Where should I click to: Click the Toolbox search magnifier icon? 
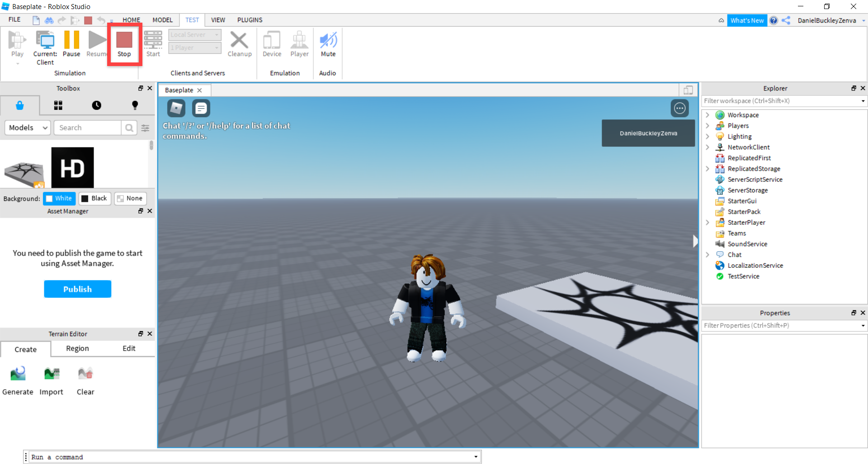129,128
